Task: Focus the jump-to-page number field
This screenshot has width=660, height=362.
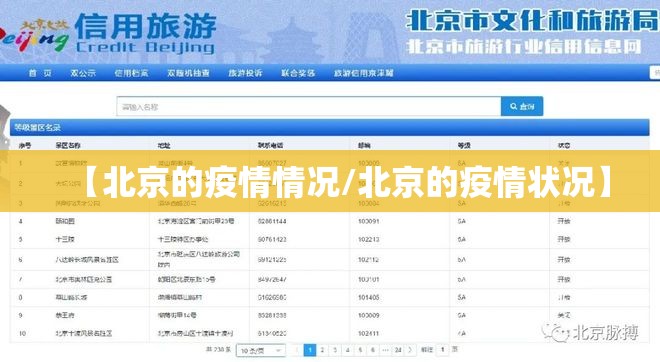Action: (442, 350)
